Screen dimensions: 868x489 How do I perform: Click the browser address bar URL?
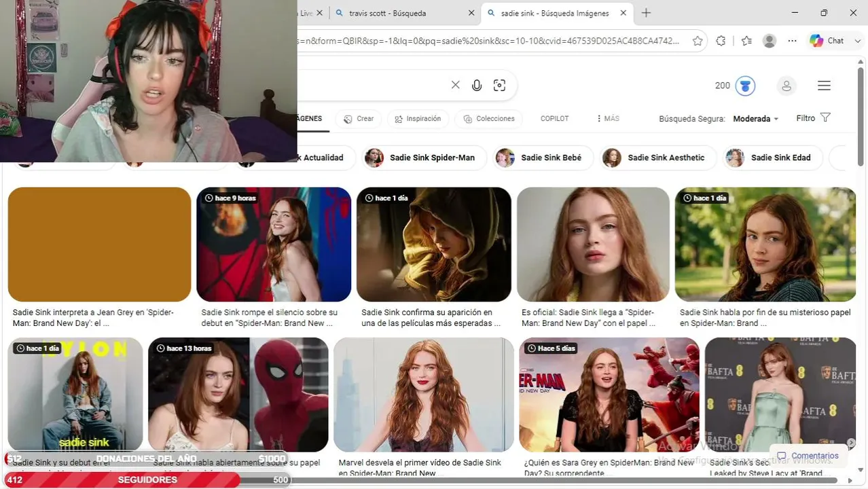click(488, 41)
